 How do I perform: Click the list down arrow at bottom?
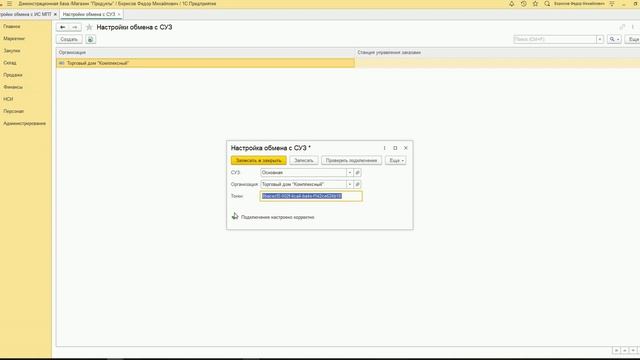633,351
